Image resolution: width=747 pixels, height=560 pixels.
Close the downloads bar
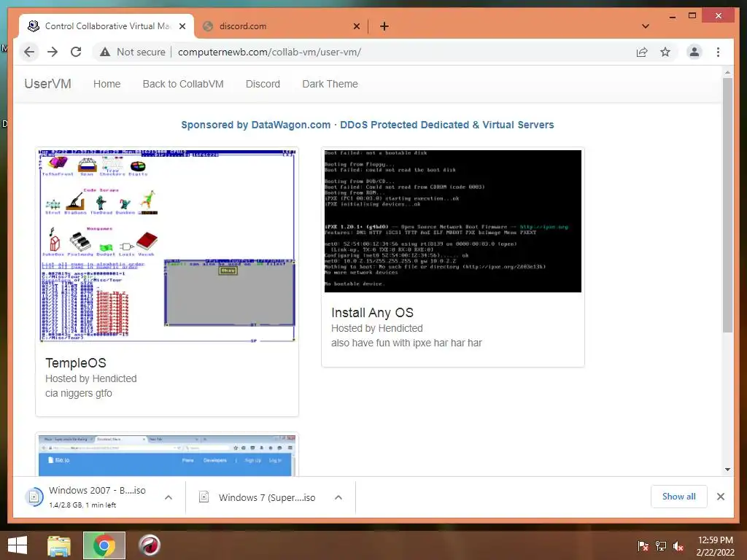[720, 497]
